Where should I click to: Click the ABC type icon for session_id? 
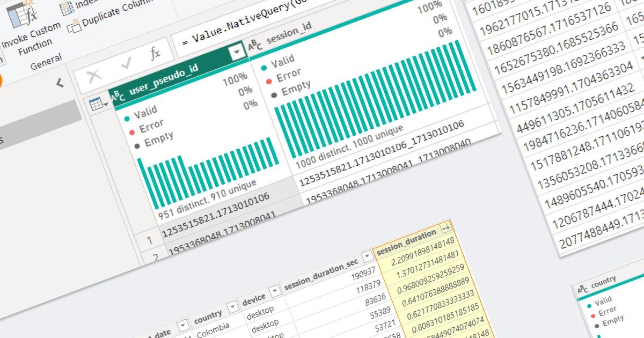click(x=255, y=46)
